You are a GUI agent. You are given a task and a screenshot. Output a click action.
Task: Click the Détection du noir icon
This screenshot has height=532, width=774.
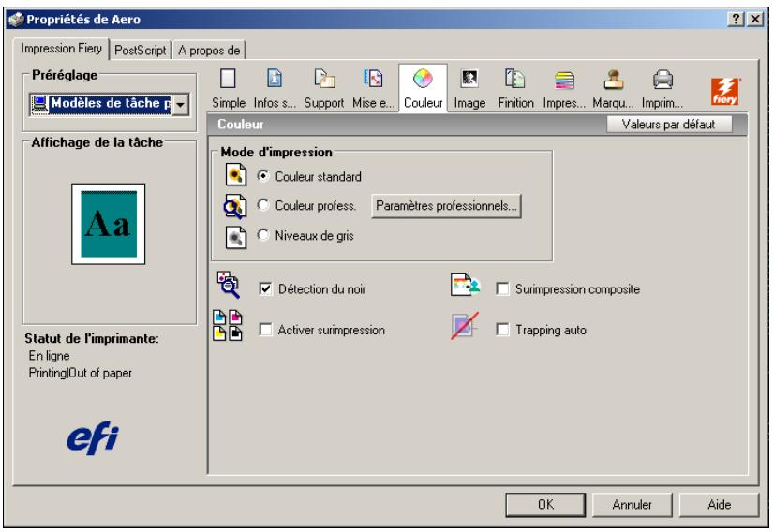(x=228, y=285)
